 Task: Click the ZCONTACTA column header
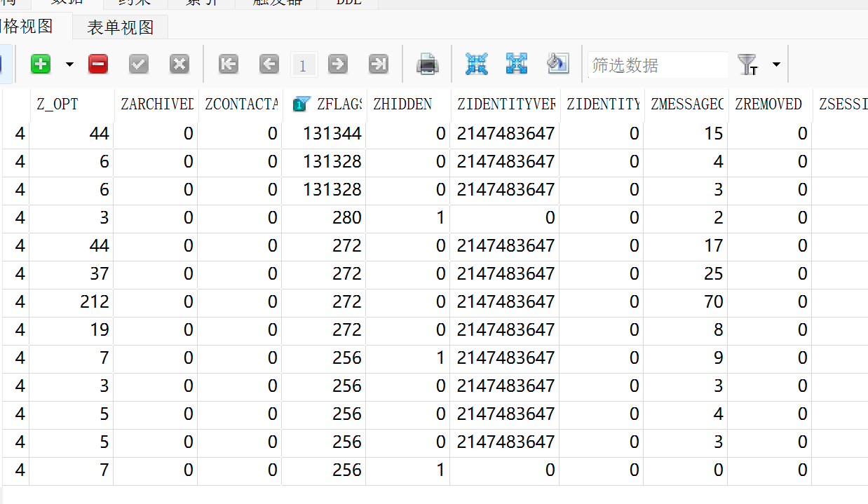click(x=240, y=104)
